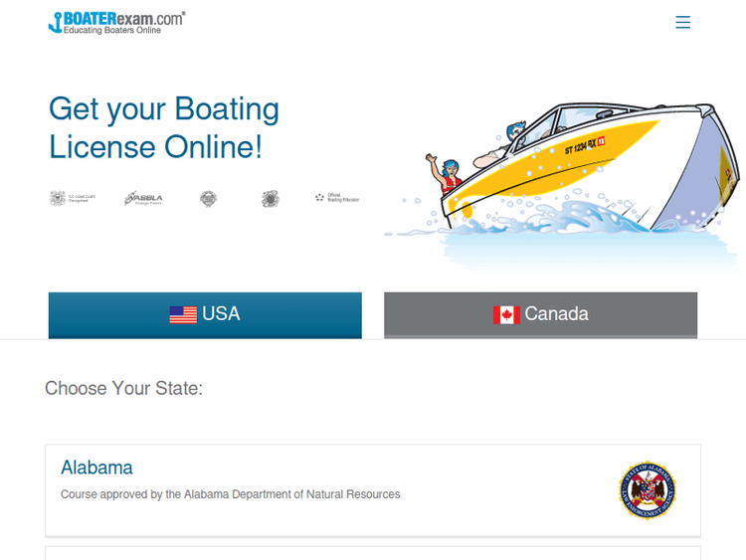Click the Alabama state agency seal
Image resolution: width=746 pixels, height=560 pixels.
point(647,489)
